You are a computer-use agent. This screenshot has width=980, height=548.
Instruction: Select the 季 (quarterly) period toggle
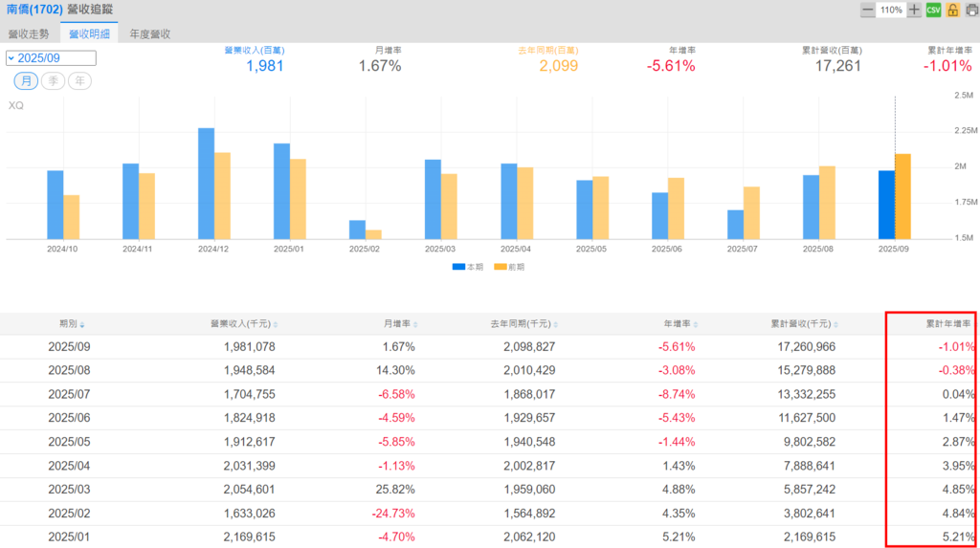pyautogui.click(x=54, y=80)
